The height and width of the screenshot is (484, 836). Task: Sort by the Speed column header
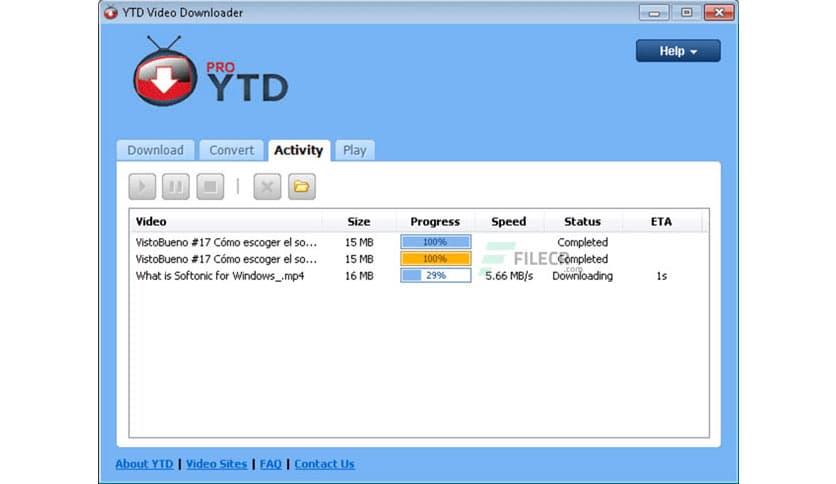(x=509, y=221)
